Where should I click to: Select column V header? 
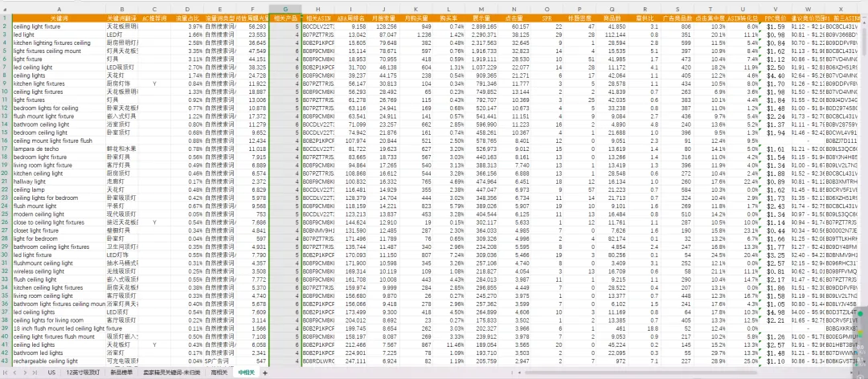point(775,10)
